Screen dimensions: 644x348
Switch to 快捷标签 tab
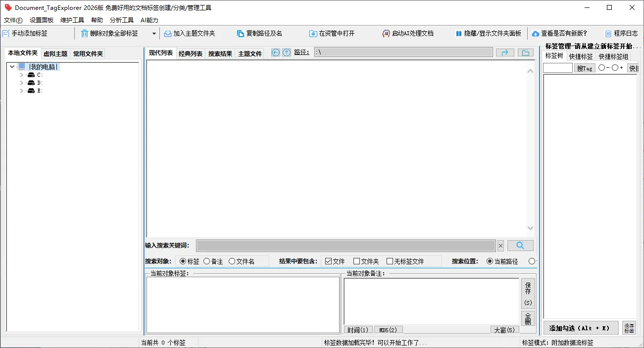[x=581, y=56]
